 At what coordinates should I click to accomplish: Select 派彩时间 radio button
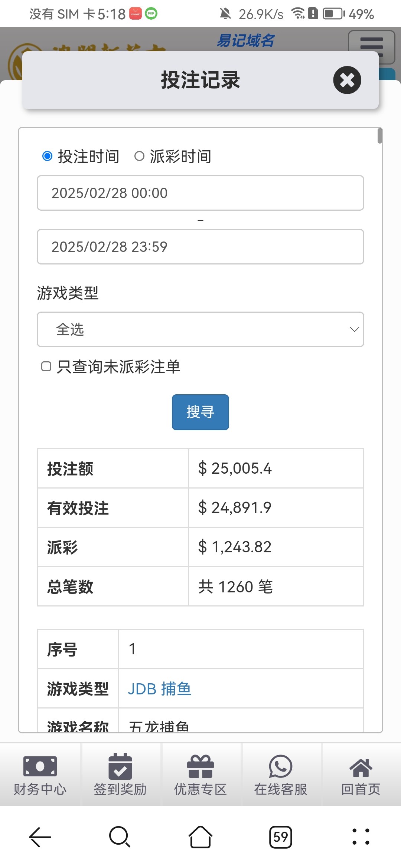(x=139, y=156)
